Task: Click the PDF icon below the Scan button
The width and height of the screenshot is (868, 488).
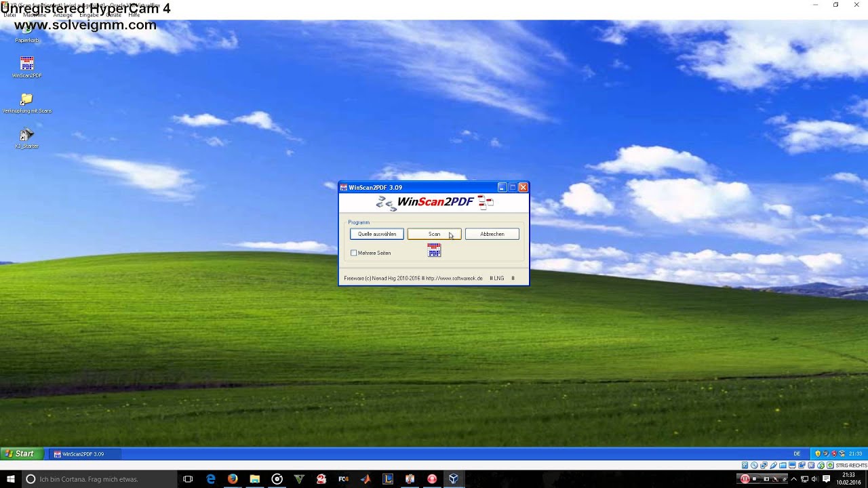Action: (x=434, y=250)
